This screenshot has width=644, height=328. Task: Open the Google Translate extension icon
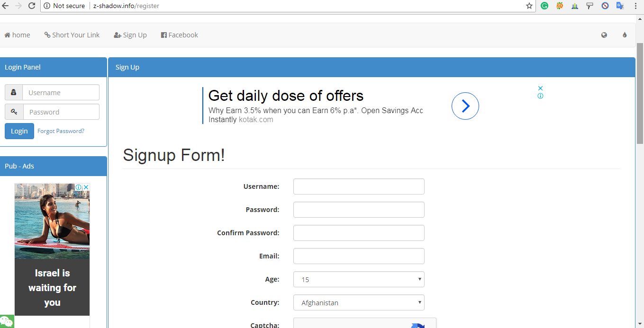620,6
